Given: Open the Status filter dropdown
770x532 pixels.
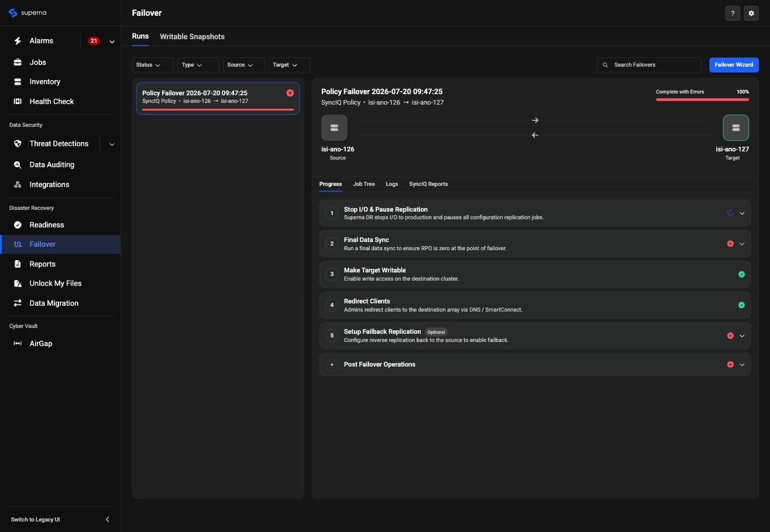Looking at the screenshot, I should pyautogui.click(x=153, y=65).
